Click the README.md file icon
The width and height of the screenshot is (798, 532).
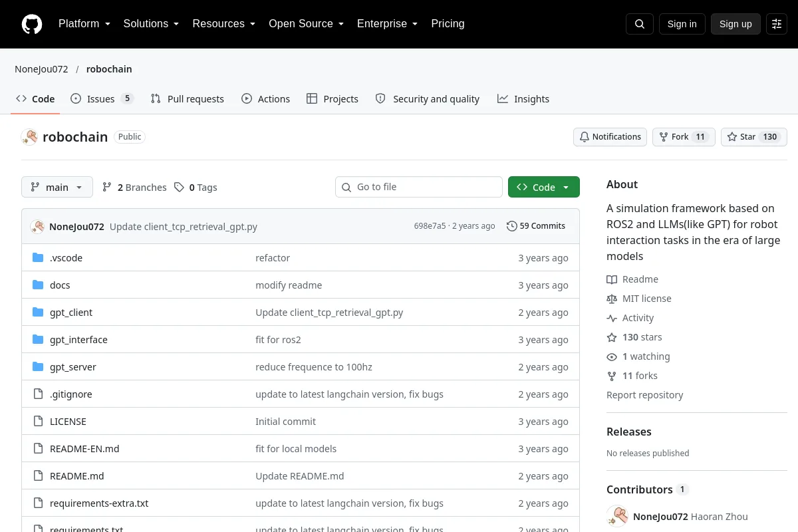(38, 476)
